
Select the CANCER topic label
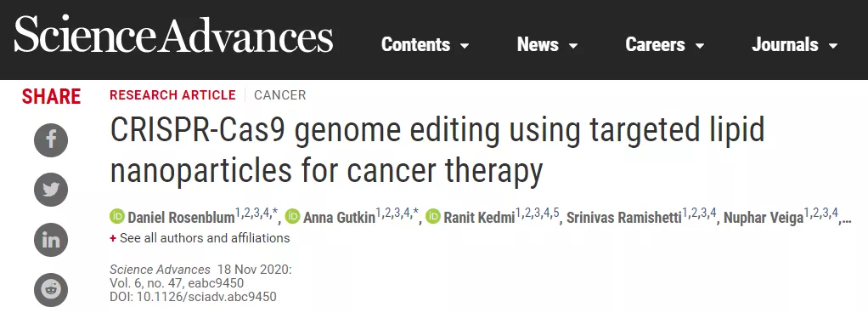click(x=280, y=95)
